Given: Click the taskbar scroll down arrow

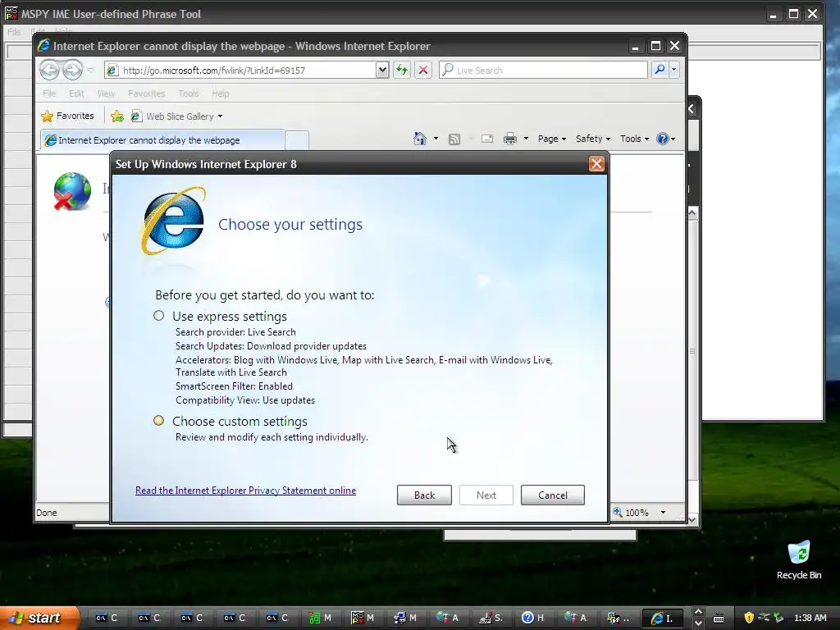Looking at the screenshot, I should pos(698,623).
